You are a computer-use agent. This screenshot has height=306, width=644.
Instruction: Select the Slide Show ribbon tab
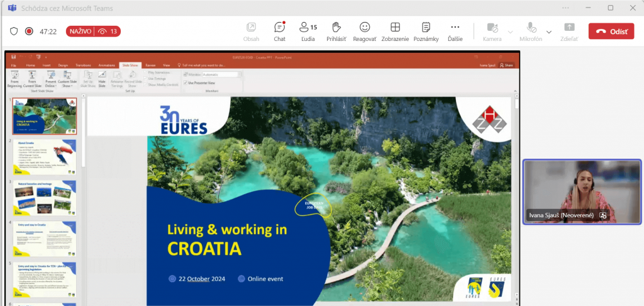point(130,65)
